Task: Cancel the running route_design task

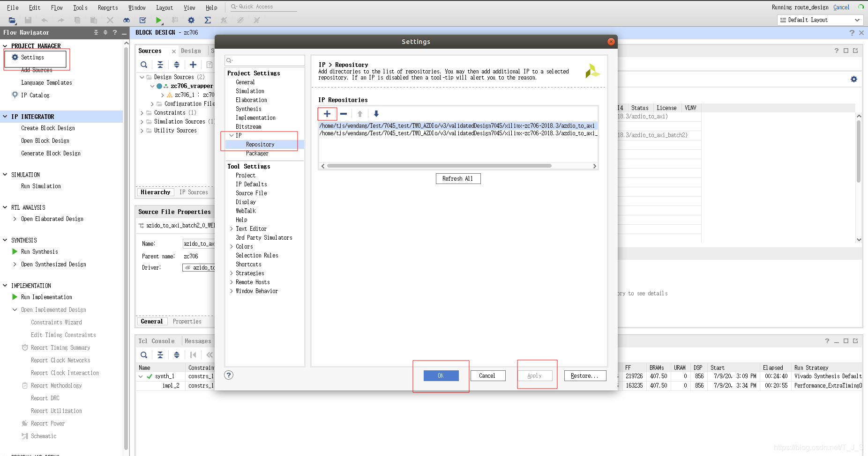Action: pyautogui.click(x=841, y=7)
